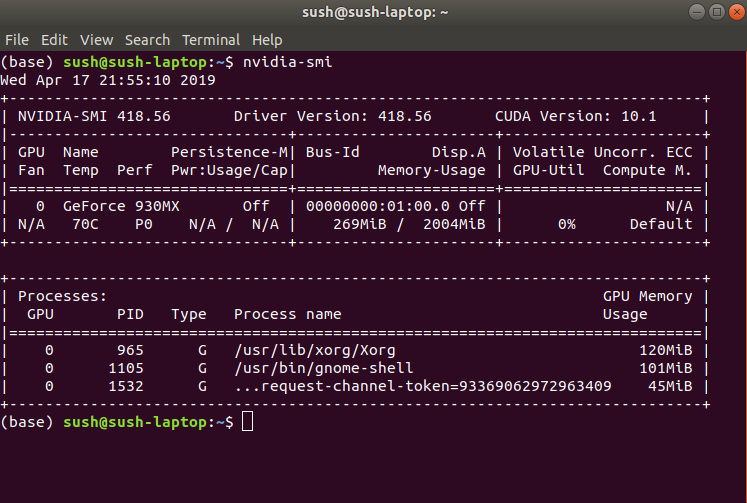Click the GeForce 930MX GPU name
Viewport: 747px width, 503px height.
[x=121, y=206]
